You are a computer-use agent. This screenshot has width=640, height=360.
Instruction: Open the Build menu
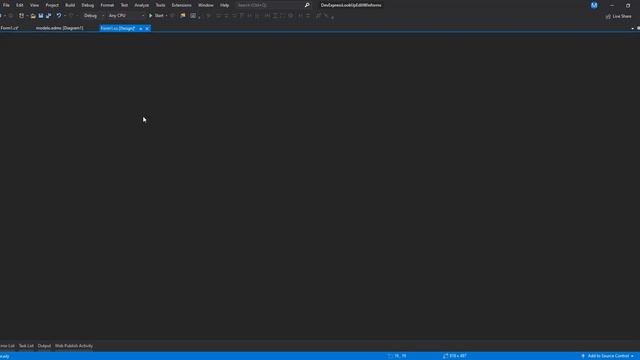[70, 5]
